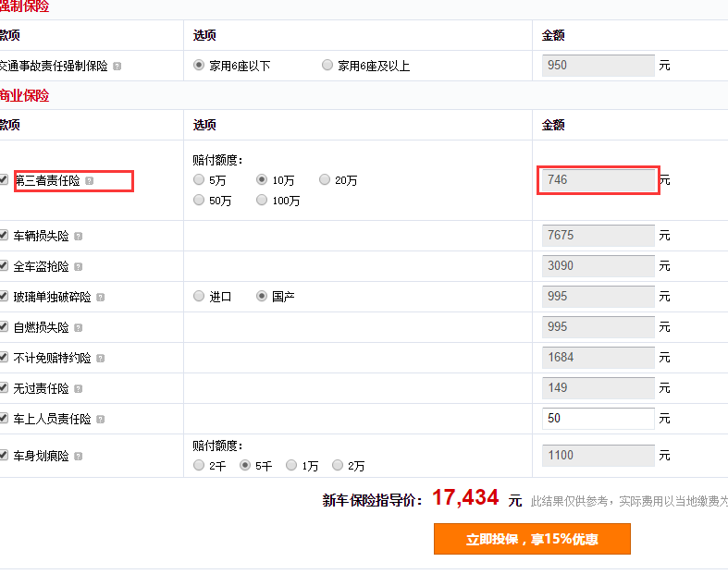Click the 赔付额度 label under 第三者责任险

coord(216,161)
